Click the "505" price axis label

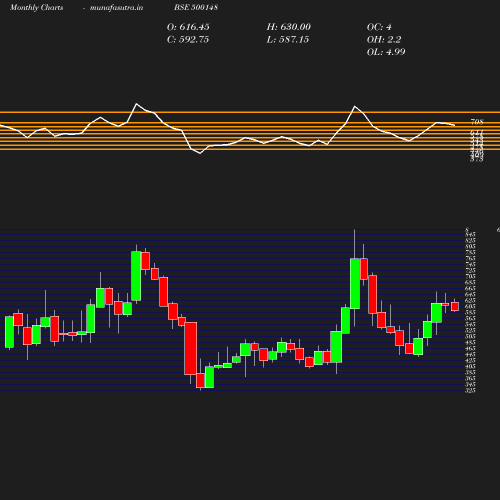[x=470, y=336]
